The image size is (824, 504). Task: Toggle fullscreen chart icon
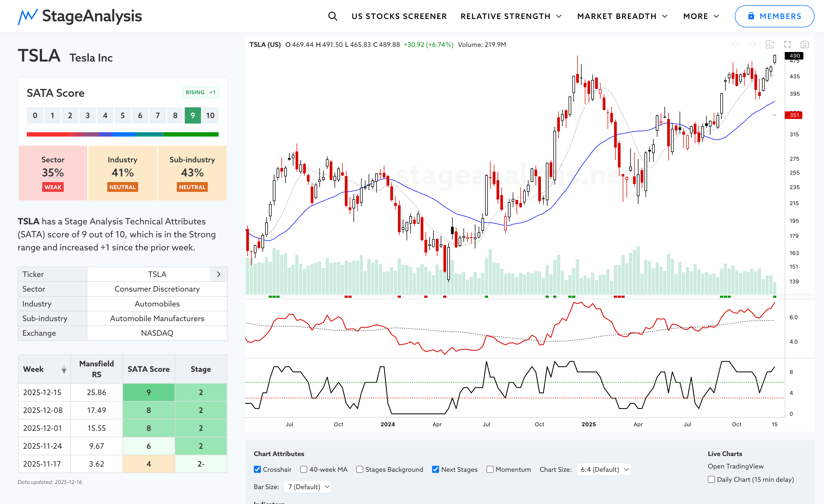[787, 44]
